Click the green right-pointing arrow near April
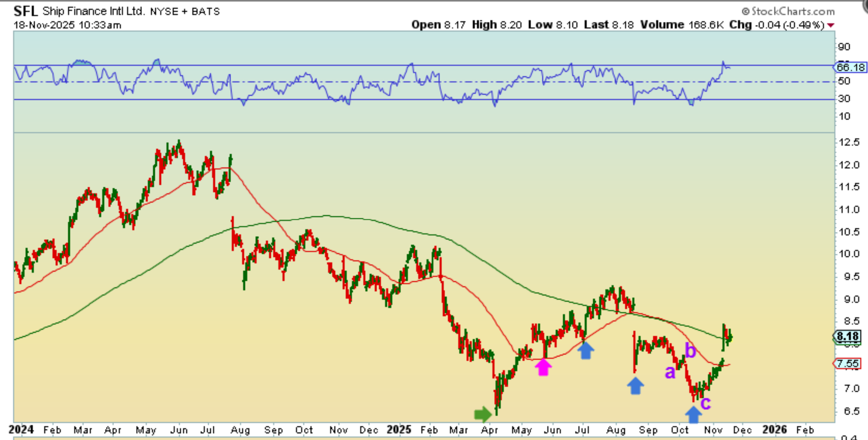 482,414
